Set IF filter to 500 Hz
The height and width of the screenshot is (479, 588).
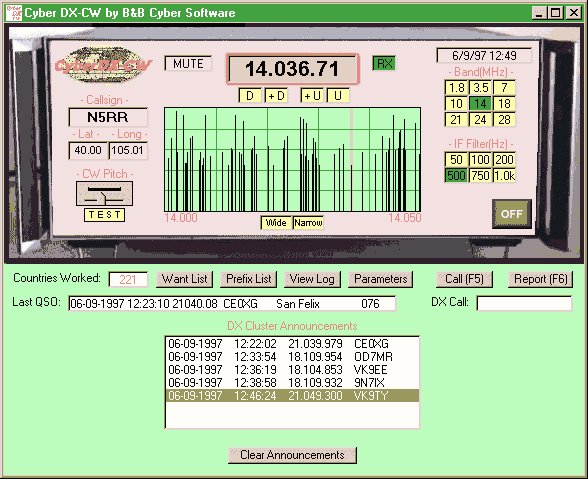click(x=456, y=175)
